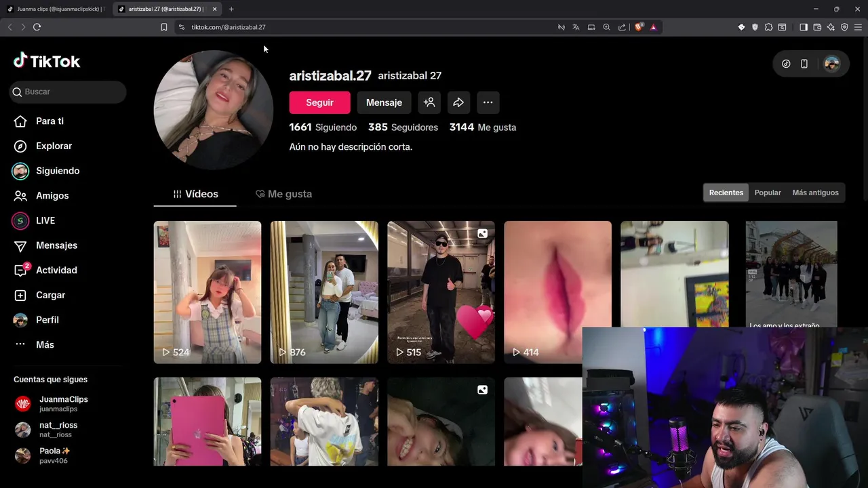The image size is (868, 488).
Task: Open video with 414 views
Action: 557,292
